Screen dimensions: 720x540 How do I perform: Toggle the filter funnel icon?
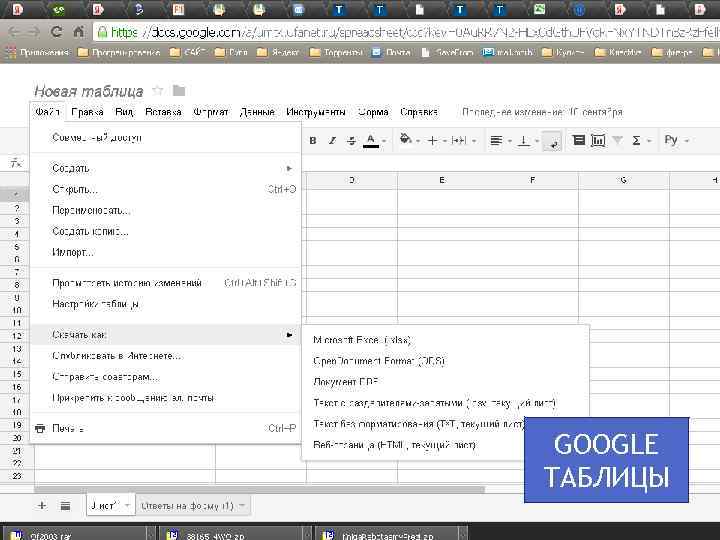(x=618, y=140)
